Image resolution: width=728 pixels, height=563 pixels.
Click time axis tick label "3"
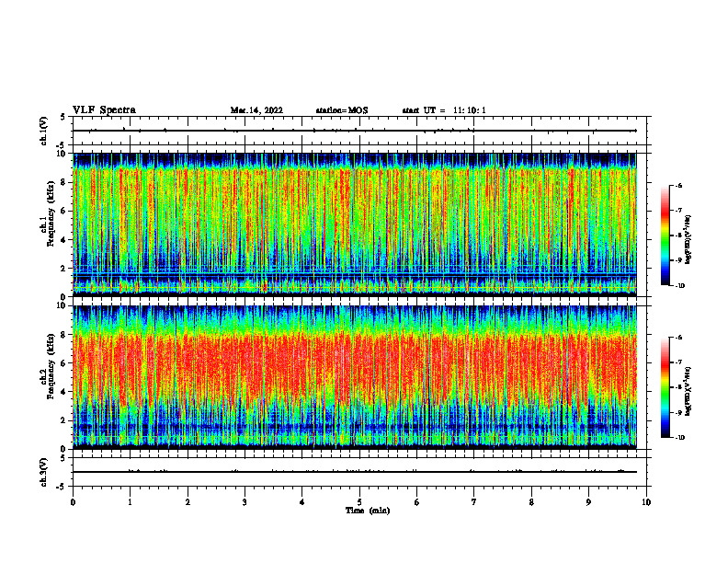[x=245, y=502]
